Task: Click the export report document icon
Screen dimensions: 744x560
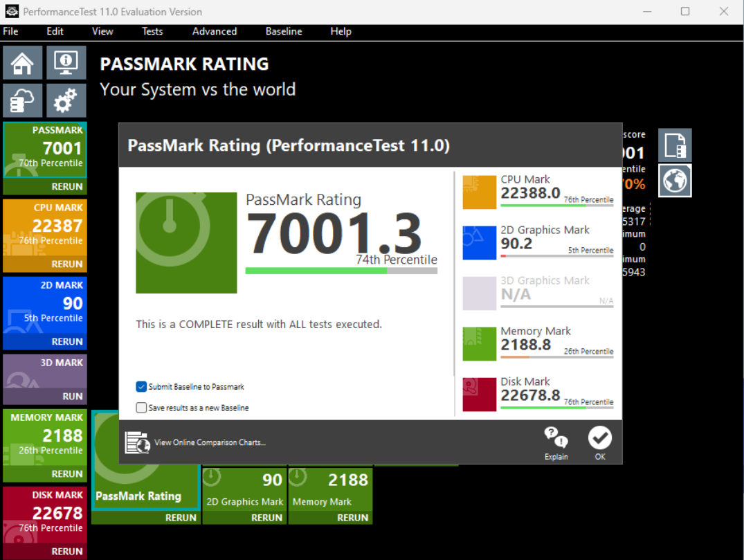Action: (675, 144)
